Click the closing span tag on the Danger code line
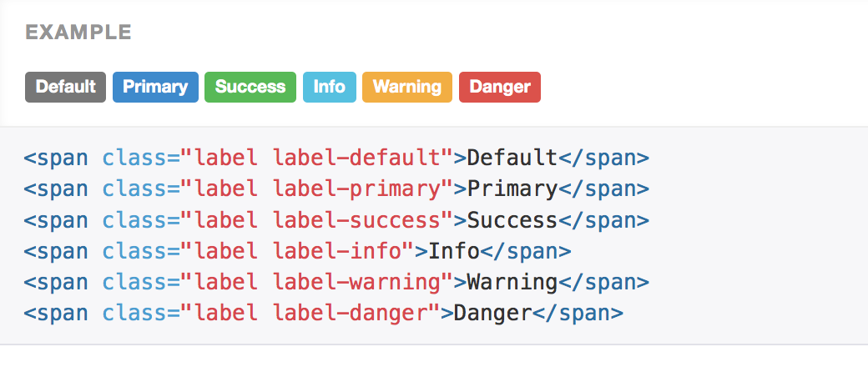The height and width of the screenshot is (372, 868). pyautogui.click(x=578, y=314)
